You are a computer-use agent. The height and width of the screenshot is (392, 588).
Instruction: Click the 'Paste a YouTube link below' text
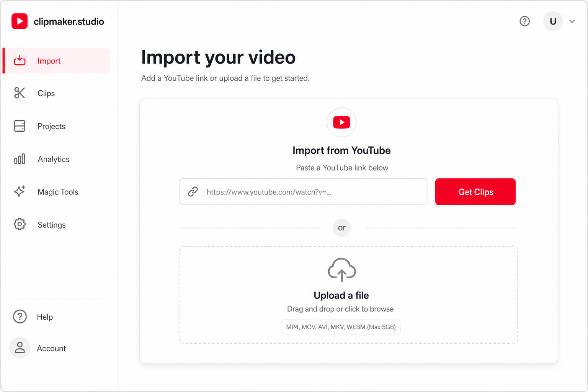click(x=342, y=168)
